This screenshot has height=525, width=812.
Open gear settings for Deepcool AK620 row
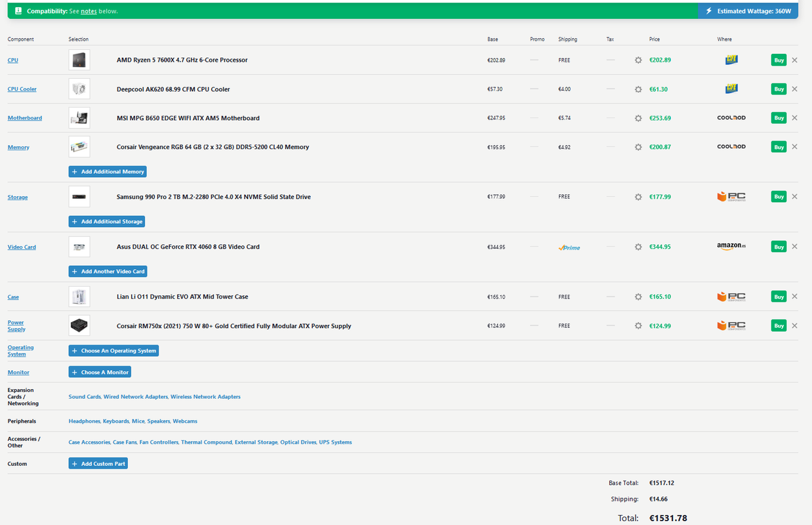pyautogui.click(x=638, y=89)
